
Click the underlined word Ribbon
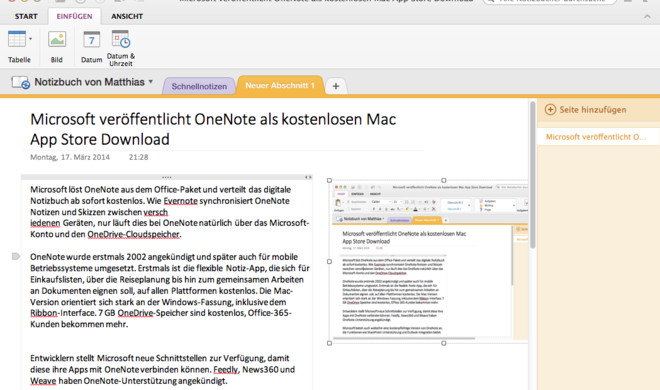click(x=43, y=313)
